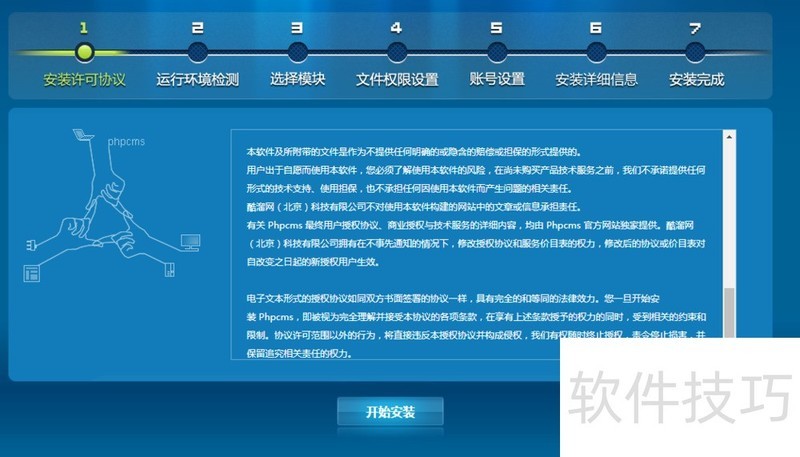This screenshot has width=800, height=457.
Task: Click the step number 7 above the progress bar
Action: 695,28
